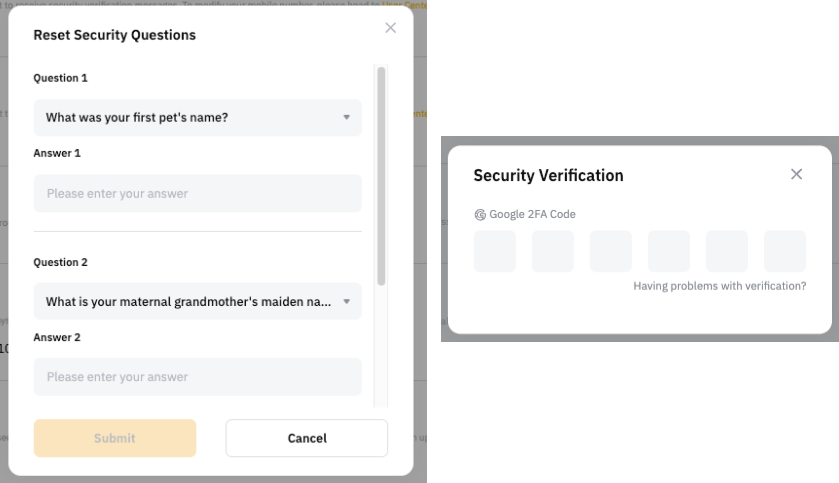Image resolution: width=839 pixels, height=483 pixels.
Task: Select the first 2FA code digit box
Action: 495,251
